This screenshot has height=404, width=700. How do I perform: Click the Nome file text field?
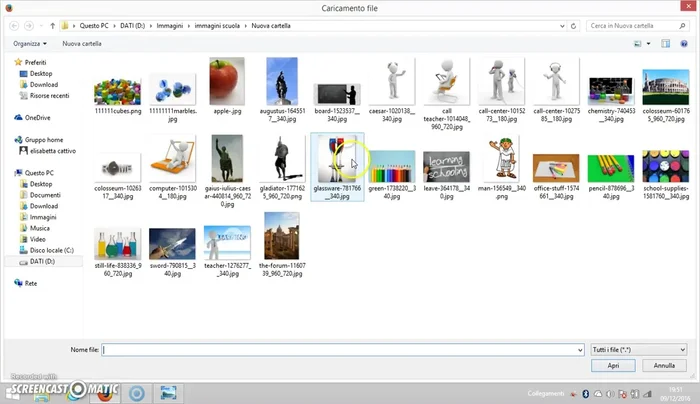[x=340, y=350]
